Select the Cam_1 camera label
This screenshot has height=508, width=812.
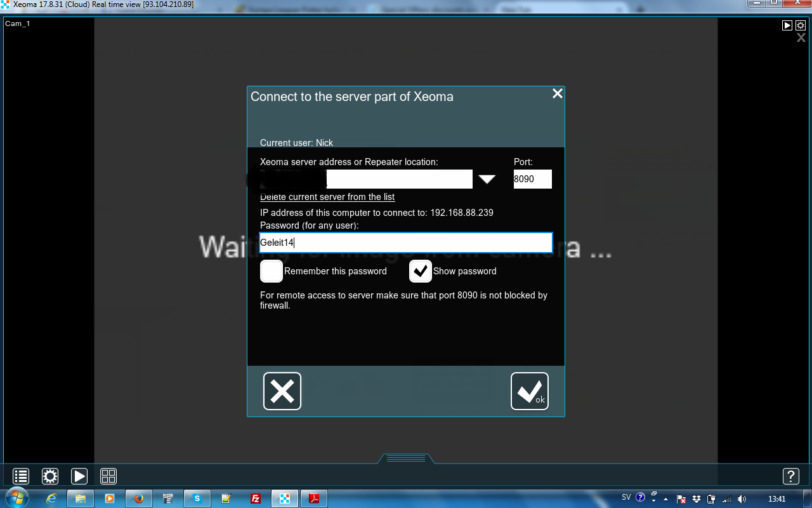click(18, 23)
